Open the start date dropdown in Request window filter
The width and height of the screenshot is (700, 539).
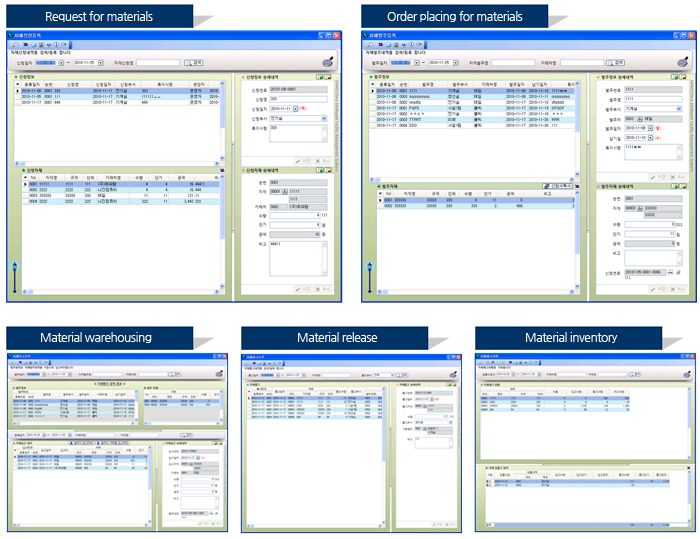[62, 62]
